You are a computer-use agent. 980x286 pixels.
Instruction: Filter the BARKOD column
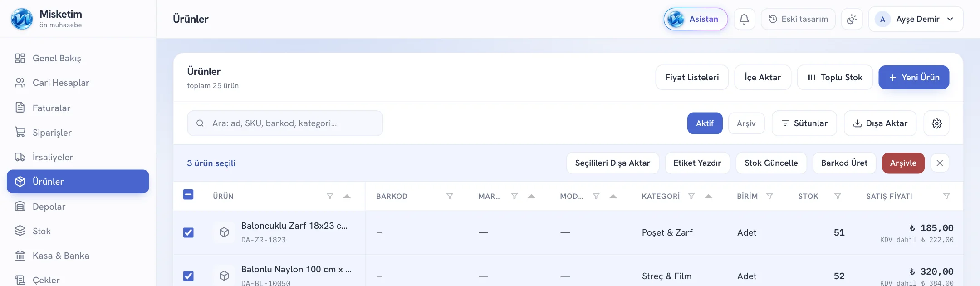[x=450, y=196]
